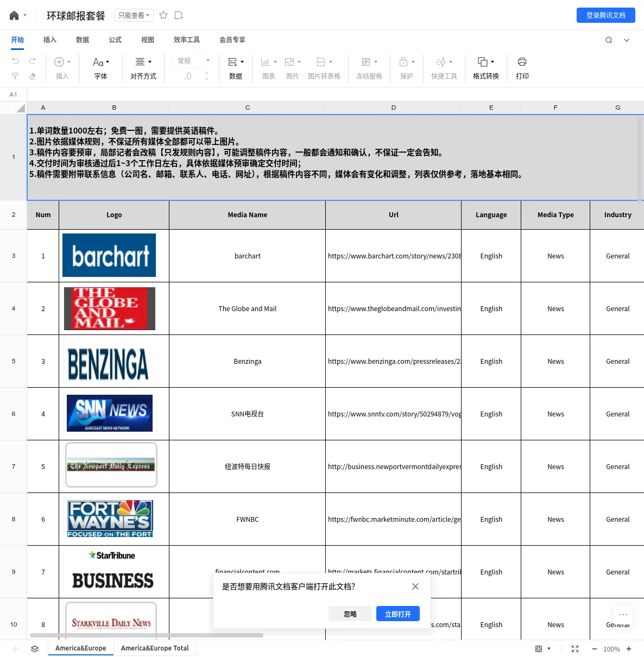
Task: Toggle full screen mode icon
Action: 575,649
